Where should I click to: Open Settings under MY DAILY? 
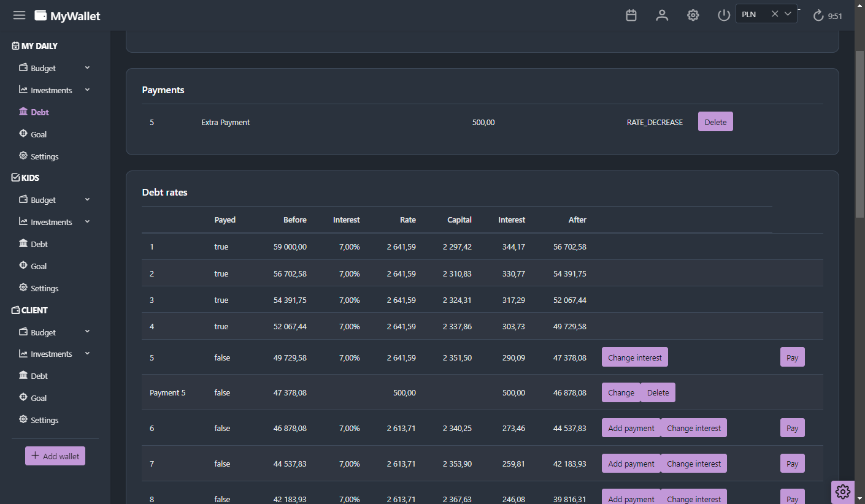click(x=39, y=156)
